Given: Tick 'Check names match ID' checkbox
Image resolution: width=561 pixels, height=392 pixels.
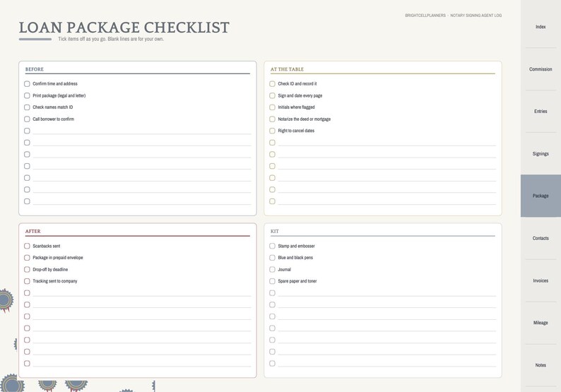Looking at the screenshot, I should (27, 107).
